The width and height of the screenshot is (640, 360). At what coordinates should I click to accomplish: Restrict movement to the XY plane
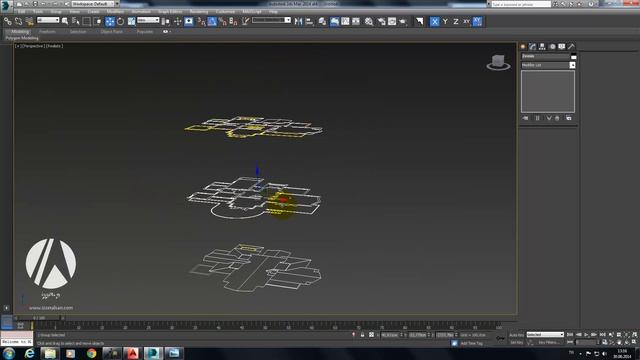pyautogui.click(x=467, y=21)
